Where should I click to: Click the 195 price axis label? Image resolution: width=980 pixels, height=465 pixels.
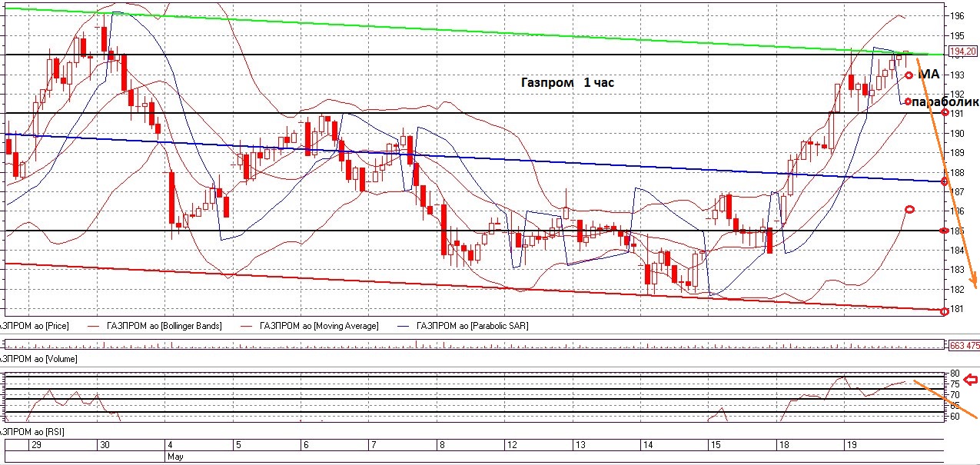(x=958, y=35)
